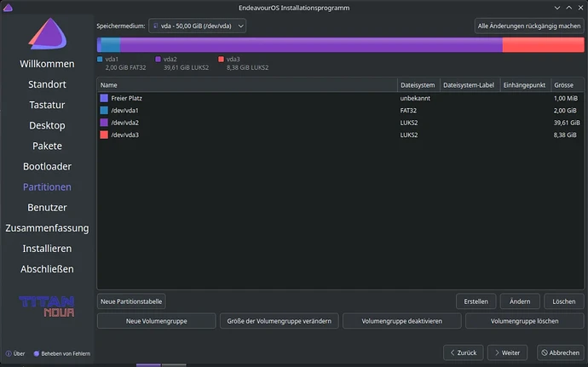Screen dimensions: 588x367
Task: Click the Ändern button
Action: pos(520,301)
